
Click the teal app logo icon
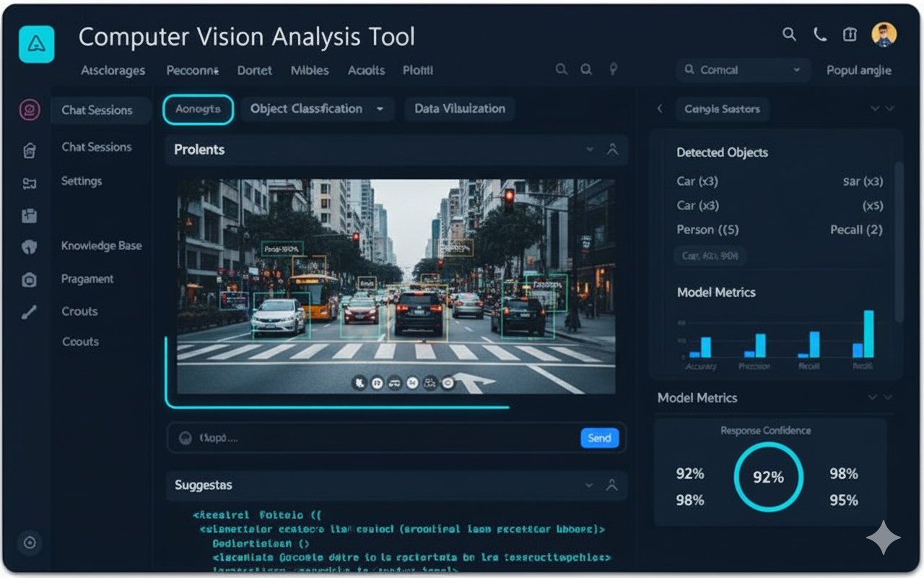pyautogui.click(x=36, y=44)
